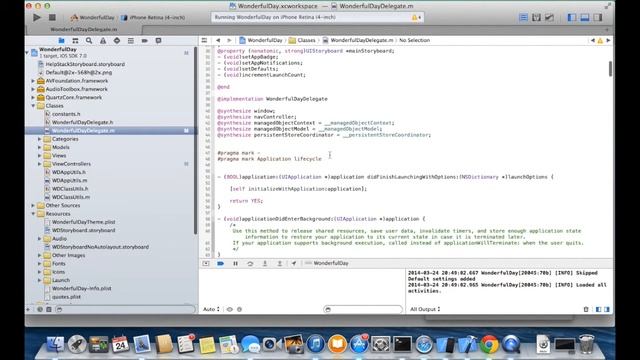Open Google Chrome from the Dock
Screen dimensions: 640x360
(x=489, y=344)
